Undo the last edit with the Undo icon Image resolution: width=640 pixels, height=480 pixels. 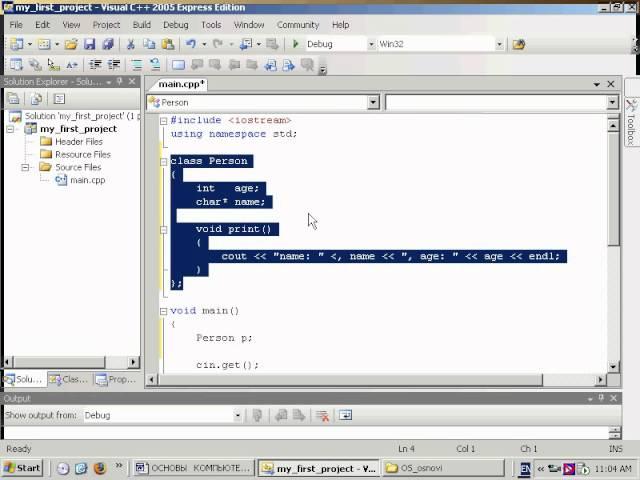191,44
